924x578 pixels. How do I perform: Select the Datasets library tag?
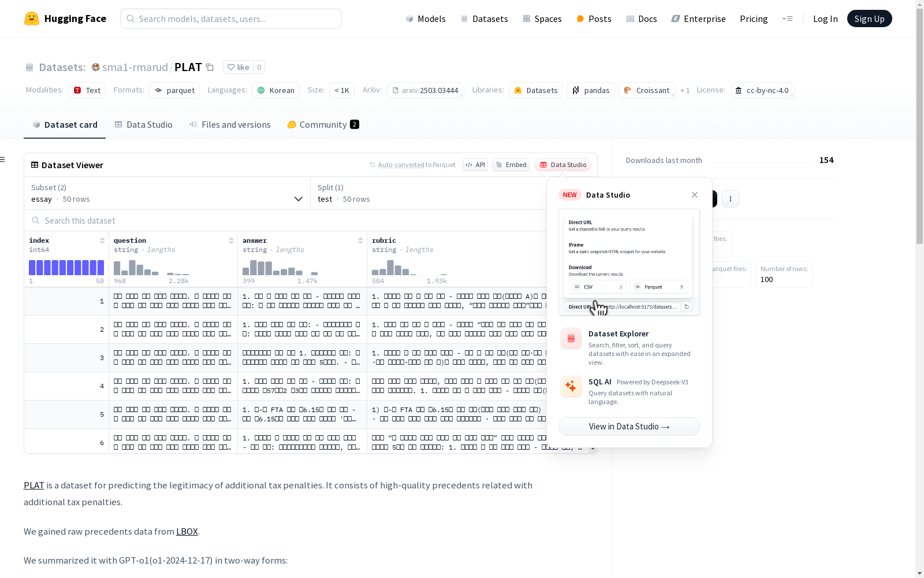pos(535,90)
